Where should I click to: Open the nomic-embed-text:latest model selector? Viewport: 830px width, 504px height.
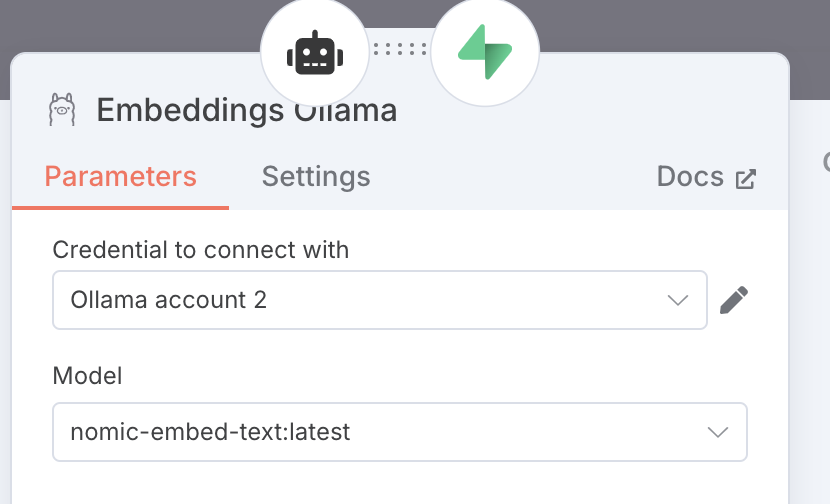pyautogui.click(x=400, y=432)
